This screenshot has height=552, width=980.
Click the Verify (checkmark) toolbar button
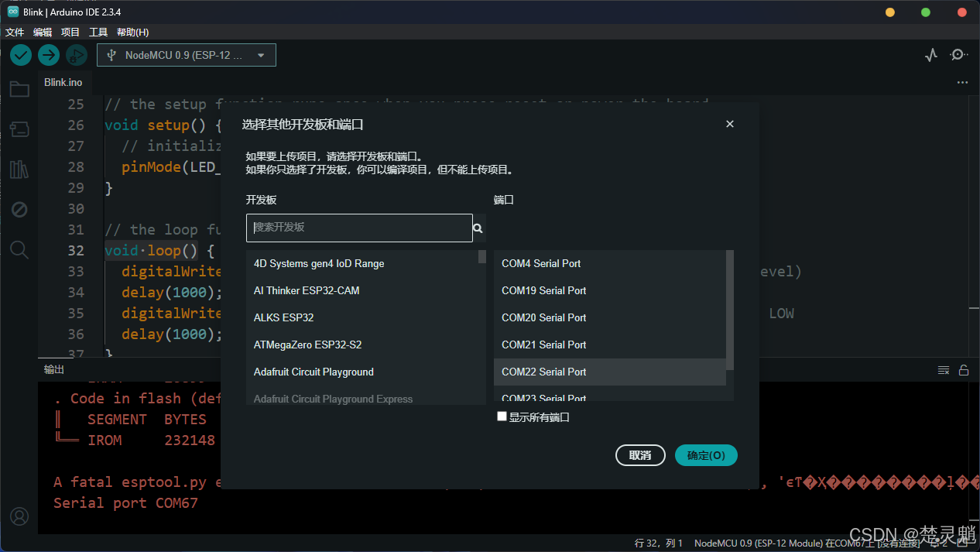[x=21, y=55]
